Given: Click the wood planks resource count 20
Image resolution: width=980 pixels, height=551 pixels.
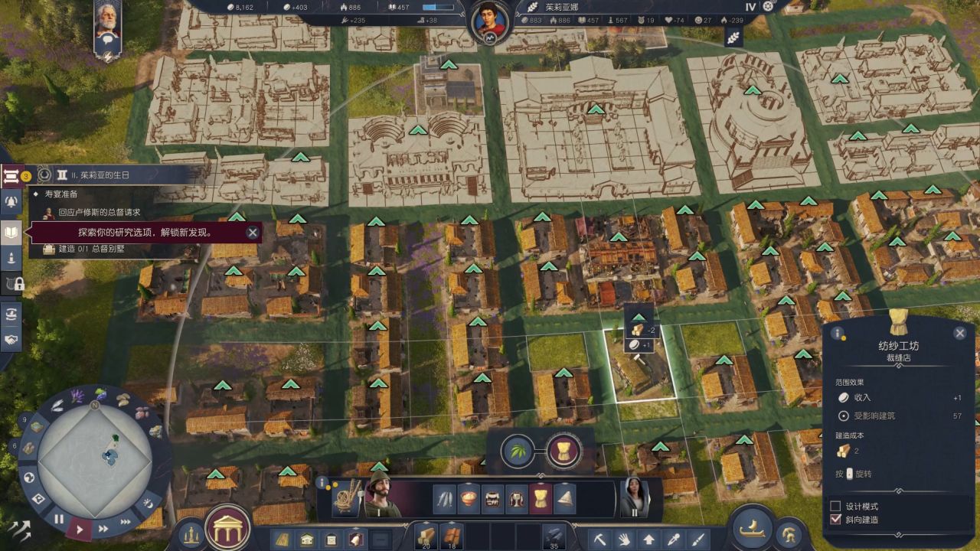Looking at the screenshot, I should (425, 537).
